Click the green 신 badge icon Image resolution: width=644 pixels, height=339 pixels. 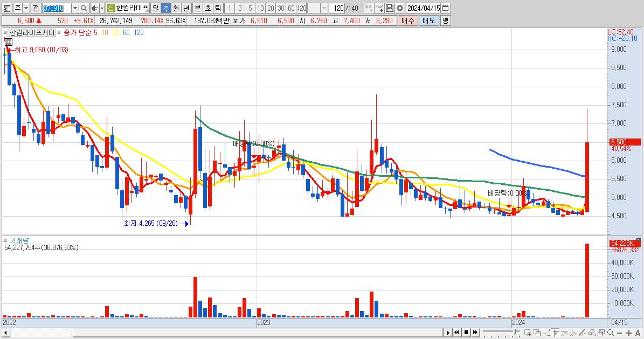pos(111,8)
